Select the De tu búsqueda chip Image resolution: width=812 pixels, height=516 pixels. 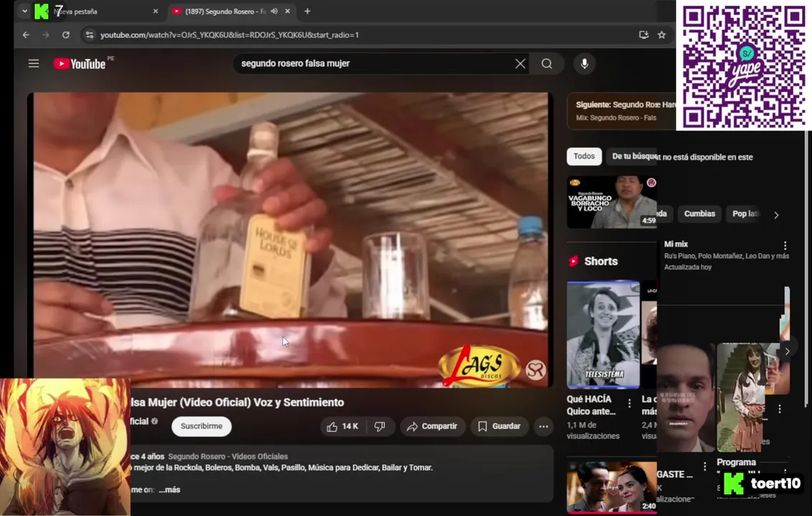coord(632,156)
